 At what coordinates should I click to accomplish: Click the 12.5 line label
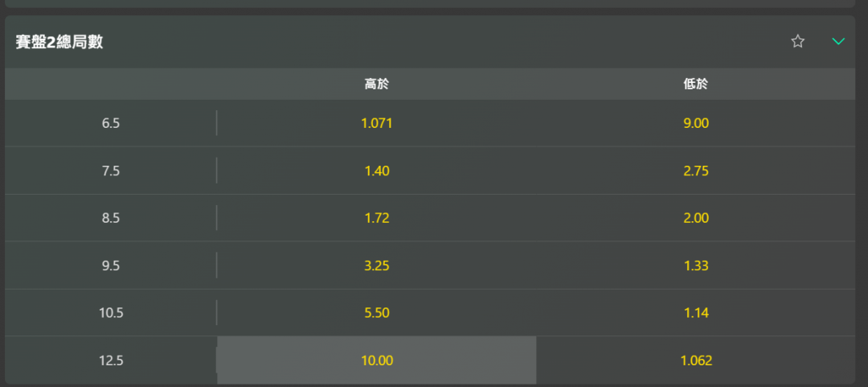[x=111, y=361]
